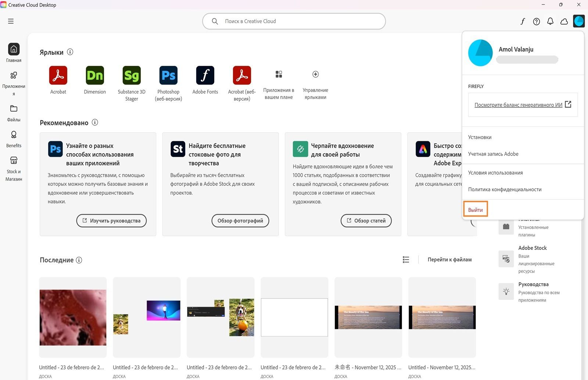Image resolution: width=588 pixels, height=380 pixels.
Task: Click Обзор фотографий button
Action: [240, 221]
